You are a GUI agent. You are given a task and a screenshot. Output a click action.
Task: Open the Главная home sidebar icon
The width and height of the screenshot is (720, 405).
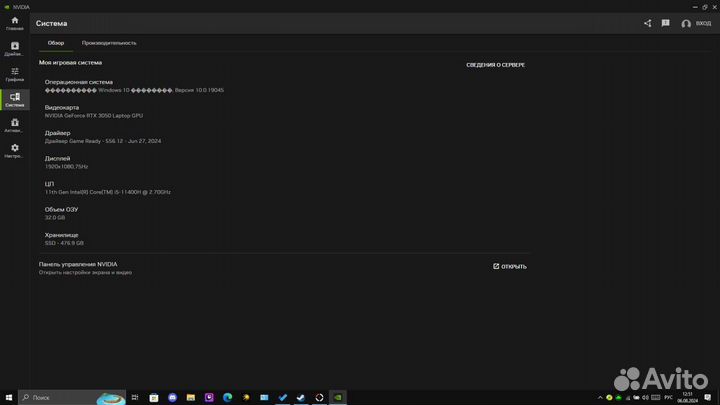pyautogui.click(x=14, y=22)
